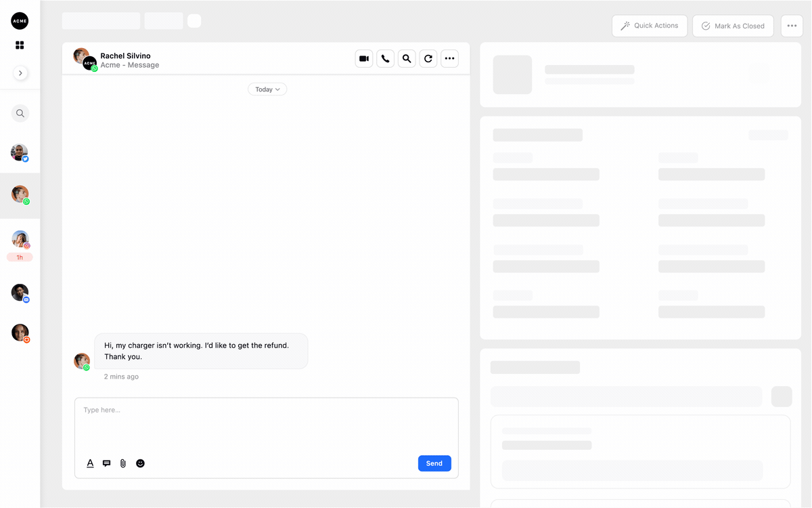Click Rachel Silvino's name in chat header
Image resolution: width=812 pixels, height=508 pixels.
click(x=125, y=56)
